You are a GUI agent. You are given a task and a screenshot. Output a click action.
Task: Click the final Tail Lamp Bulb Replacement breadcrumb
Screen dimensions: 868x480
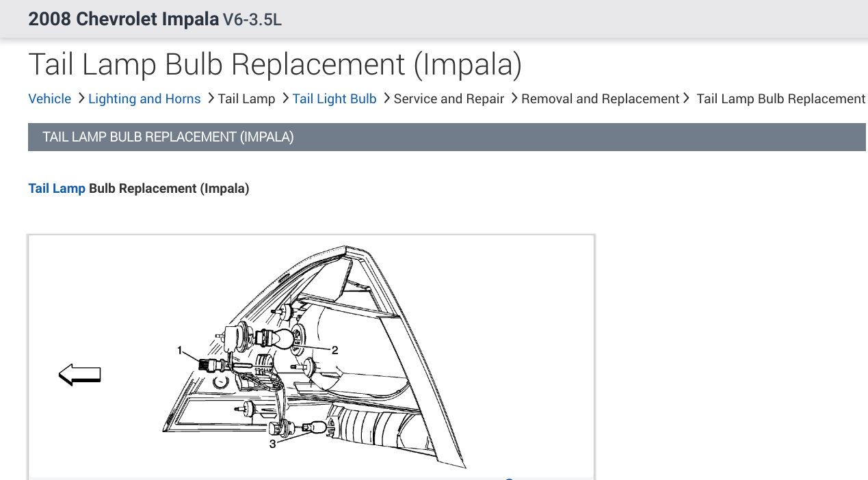pyautogui.click(x=780, y=98)
